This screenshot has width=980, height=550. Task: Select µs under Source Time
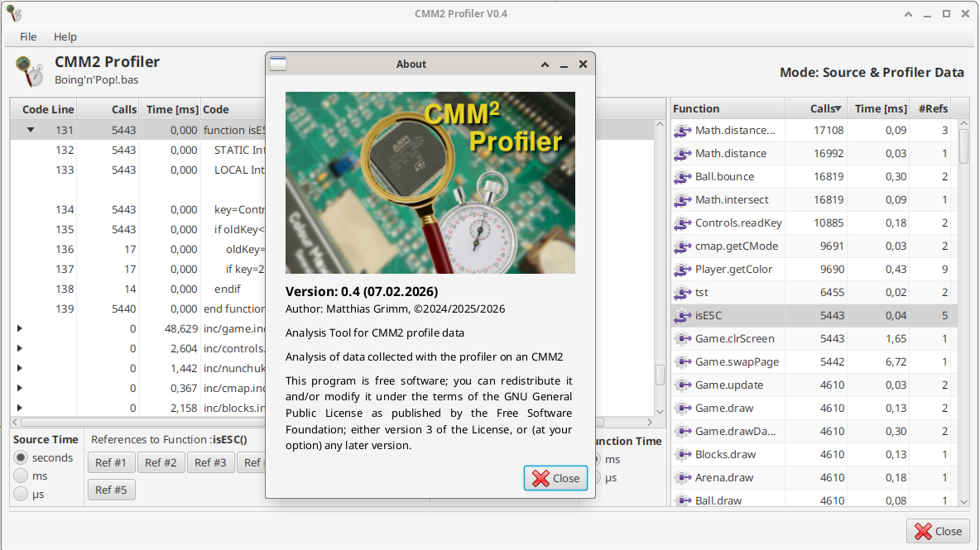point(22,495)
